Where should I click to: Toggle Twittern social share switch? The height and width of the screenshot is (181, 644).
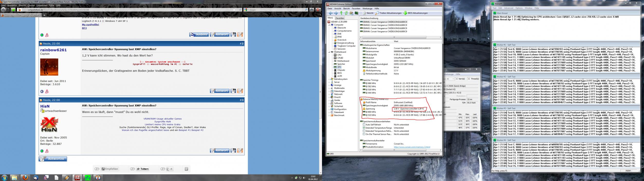click(x=132, y=169)
